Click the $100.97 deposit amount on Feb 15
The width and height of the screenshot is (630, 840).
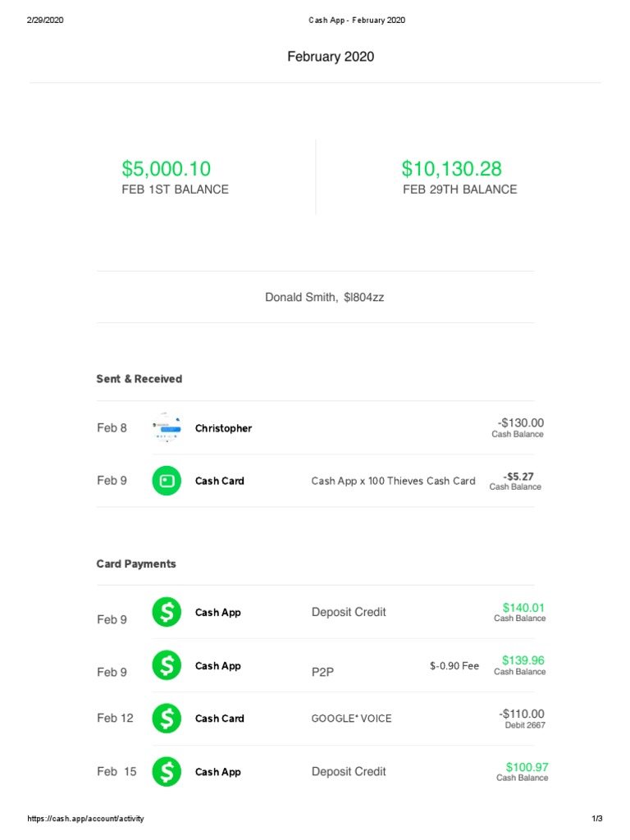click(x=527, y=767)
